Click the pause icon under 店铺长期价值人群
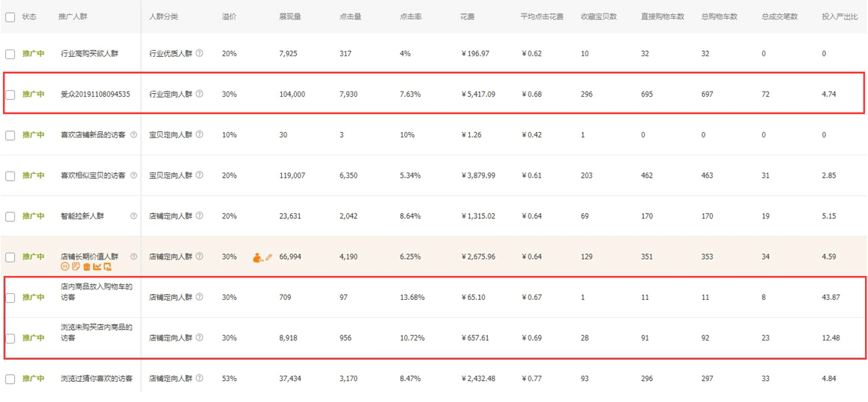 [65, 267]
